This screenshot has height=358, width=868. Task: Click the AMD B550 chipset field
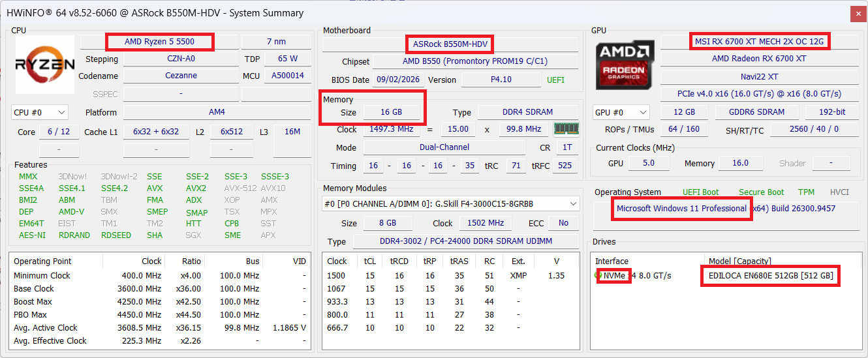pyautogui.click(x=475, y=61)
